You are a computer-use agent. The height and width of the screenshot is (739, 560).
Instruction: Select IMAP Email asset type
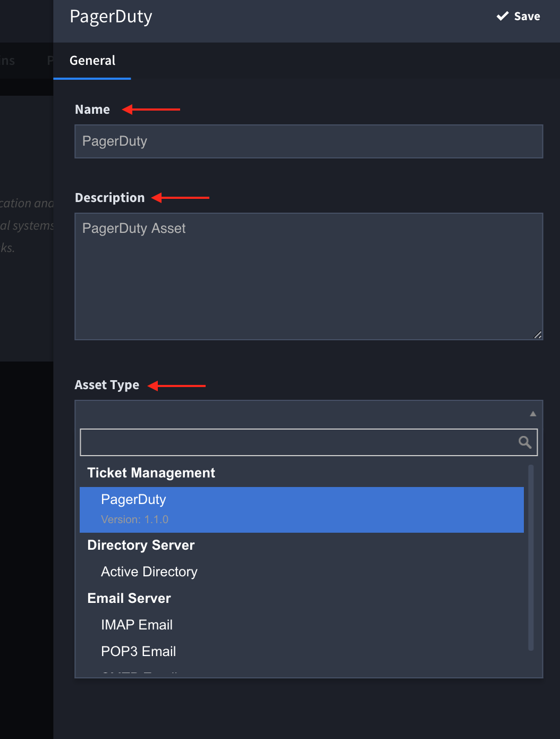(137, 625)
